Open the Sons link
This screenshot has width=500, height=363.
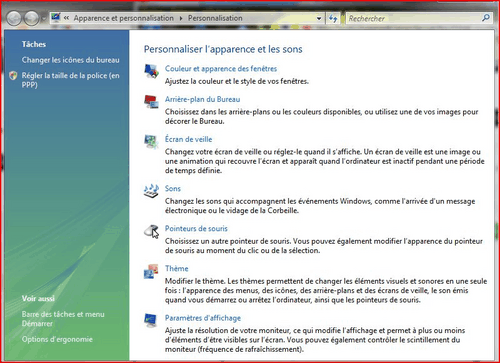(173, 188)
